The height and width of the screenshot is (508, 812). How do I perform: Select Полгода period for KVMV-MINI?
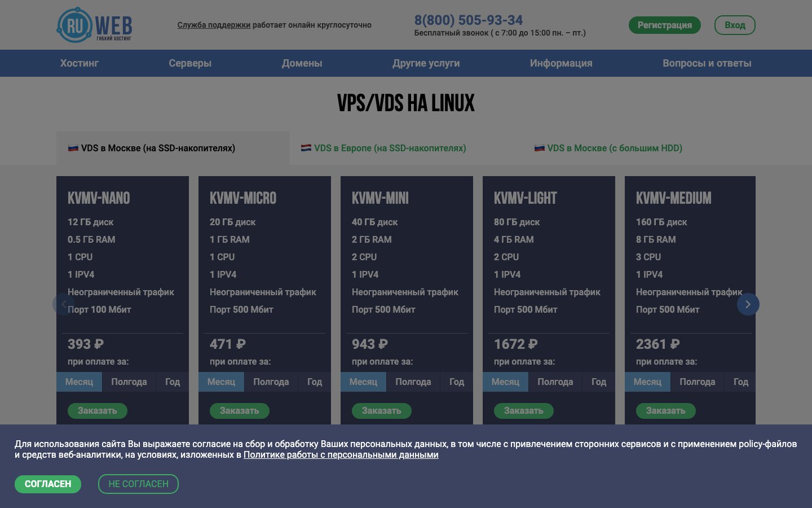(x=413, y=382)
